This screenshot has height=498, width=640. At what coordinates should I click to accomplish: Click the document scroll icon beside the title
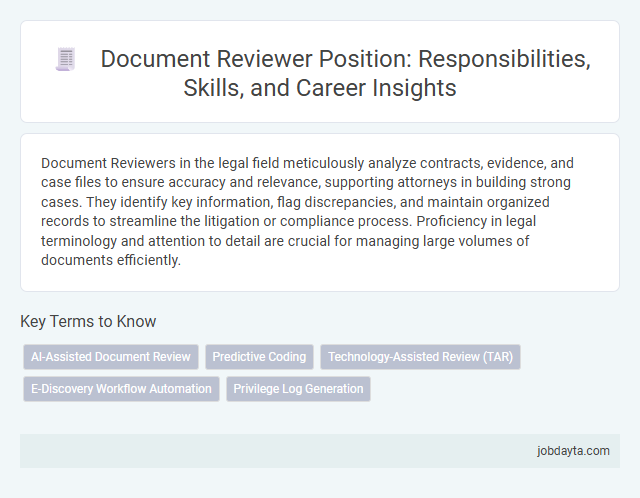66,59
